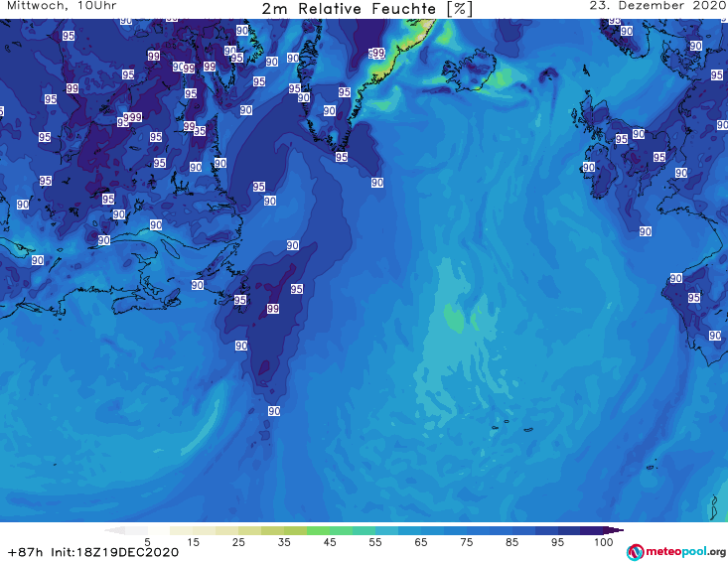
Task: Click the '55' tick label on colorbar
Action: point(375,542)
